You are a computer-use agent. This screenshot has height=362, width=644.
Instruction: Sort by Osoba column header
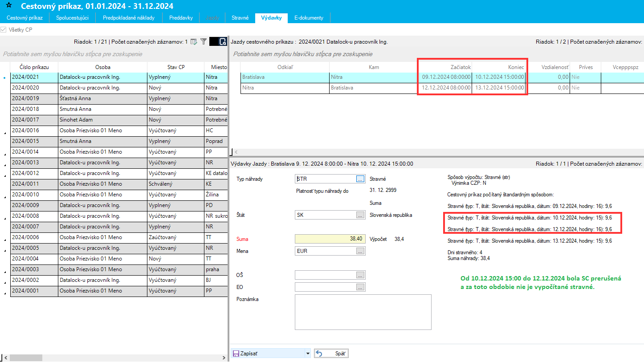103,67
